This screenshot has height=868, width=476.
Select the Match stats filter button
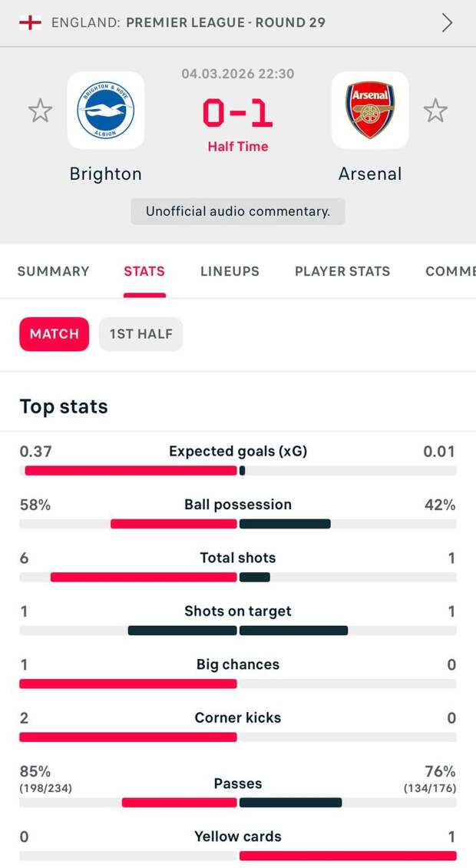55,334
